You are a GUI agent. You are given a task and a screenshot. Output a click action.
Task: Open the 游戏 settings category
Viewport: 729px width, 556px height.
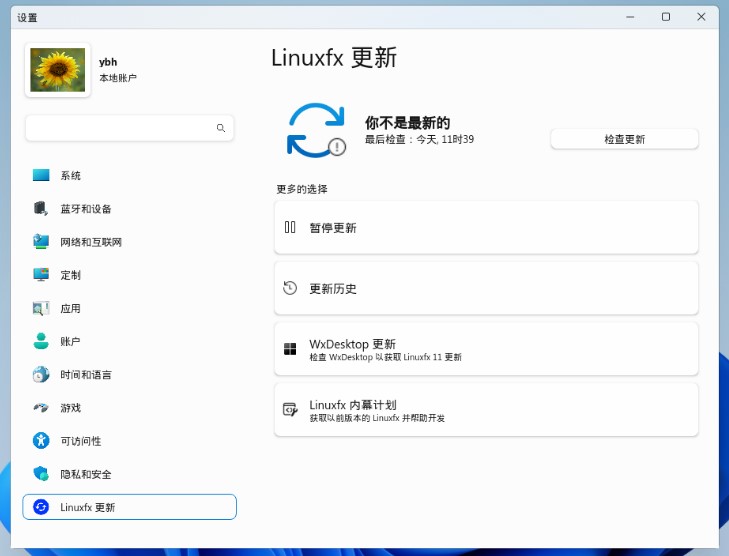click(129, 408)
